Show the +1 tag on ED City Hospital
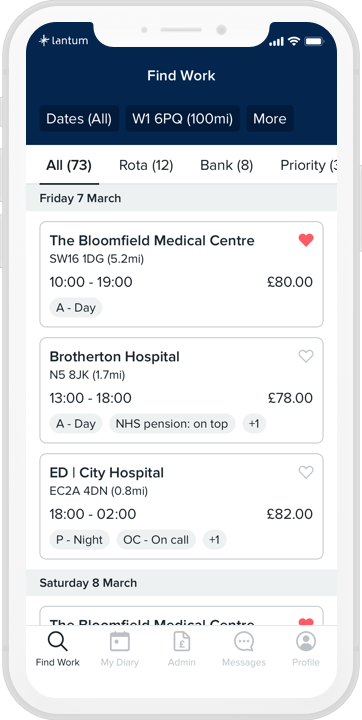The height and width of the screenshot is (720, 362). coord(215,540)
